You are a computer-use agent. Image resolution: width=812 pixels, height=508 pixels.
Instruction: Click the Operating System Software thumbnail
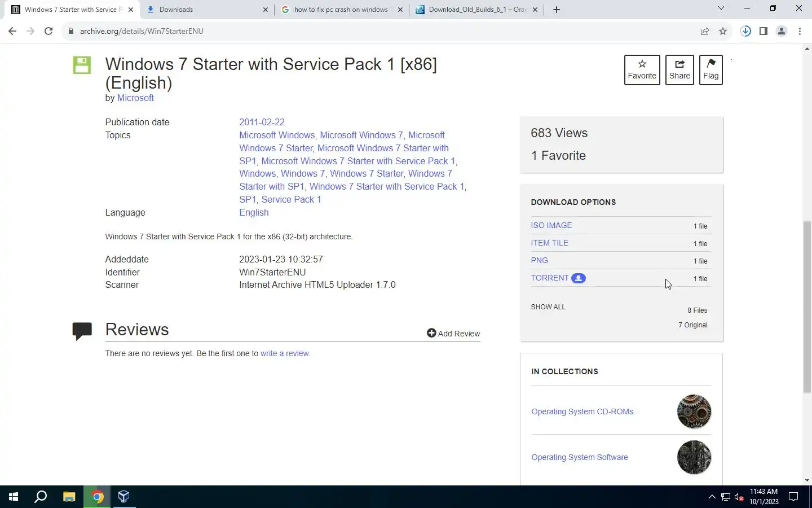pyautogui.click(x=694, y=457)
